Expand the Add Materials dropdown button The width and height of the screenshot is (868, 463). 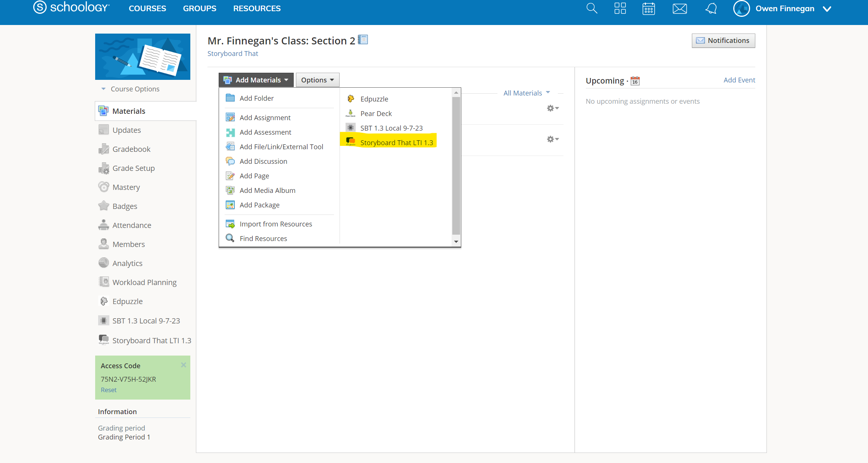256,80
